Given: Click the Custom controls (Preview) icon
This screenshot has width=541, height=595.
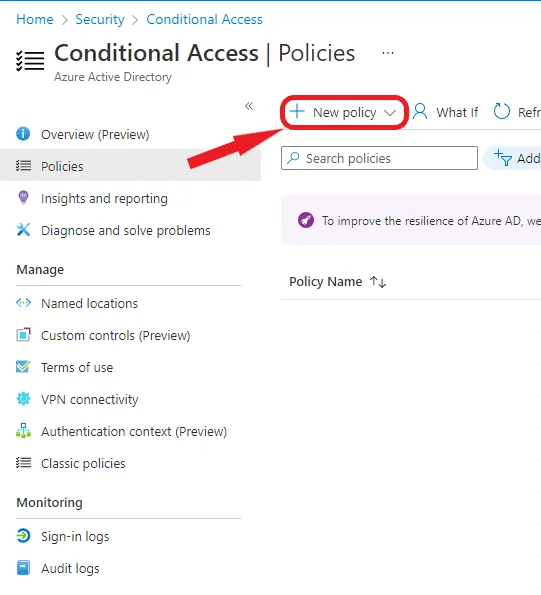Looking at the screenshot, I should tap(23, 335).
